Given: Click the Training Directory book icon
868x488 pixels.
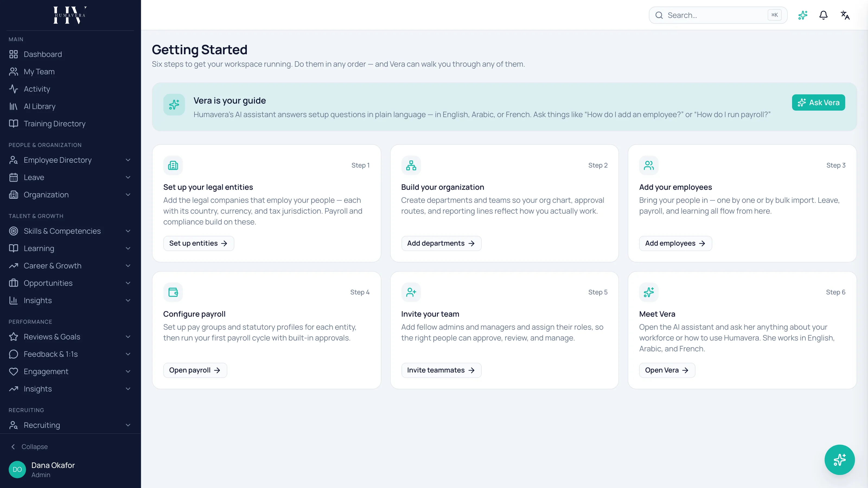Looking at the screenshot, I should click(14, 124).
